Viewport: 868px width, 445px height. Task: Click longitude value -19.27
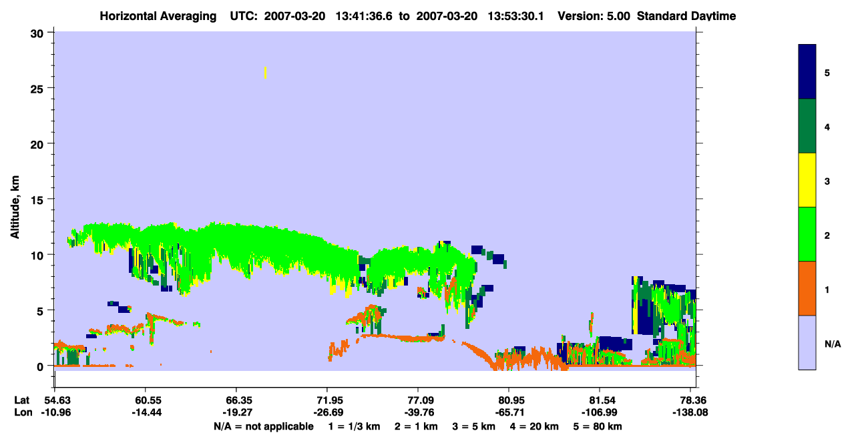236,412
